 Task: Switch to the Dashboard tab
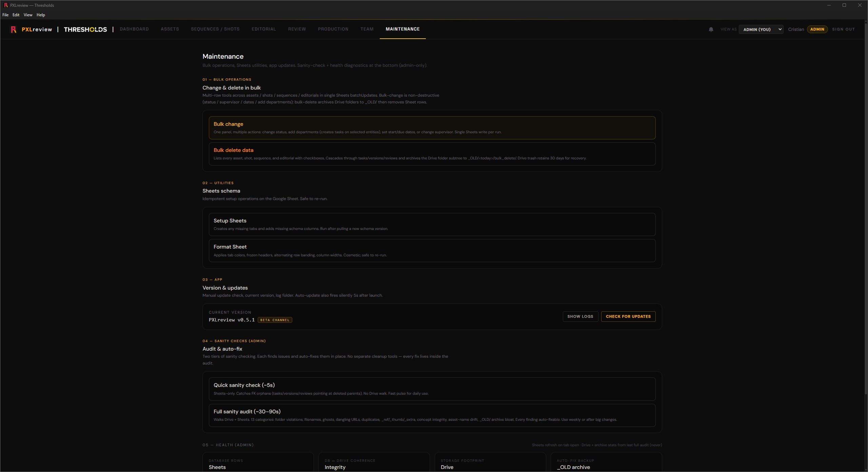[x=134, y=29]
